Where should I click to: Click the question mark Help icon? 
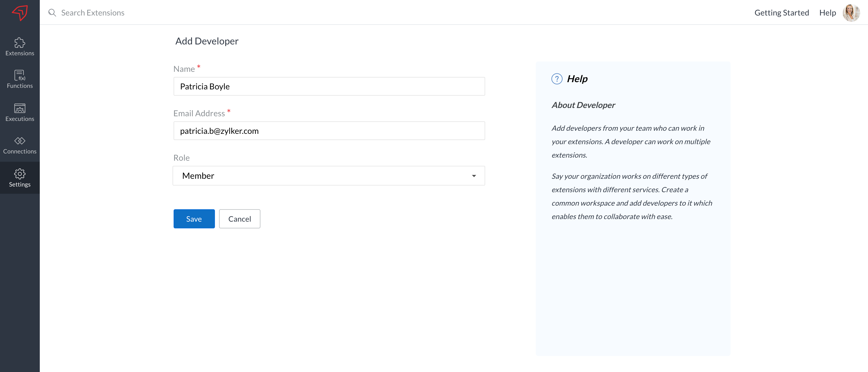tap(557, 79)
